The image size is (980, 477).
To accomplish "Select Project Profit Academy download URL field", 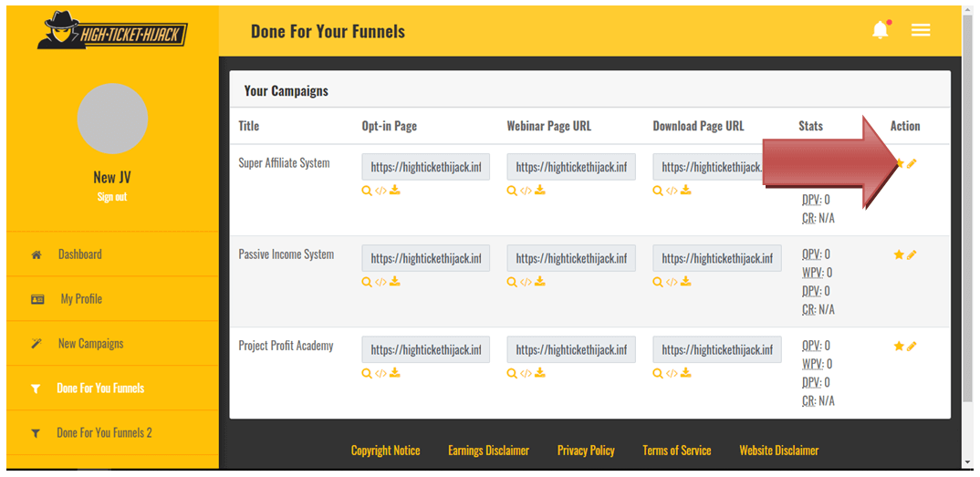I will [717, 349].
